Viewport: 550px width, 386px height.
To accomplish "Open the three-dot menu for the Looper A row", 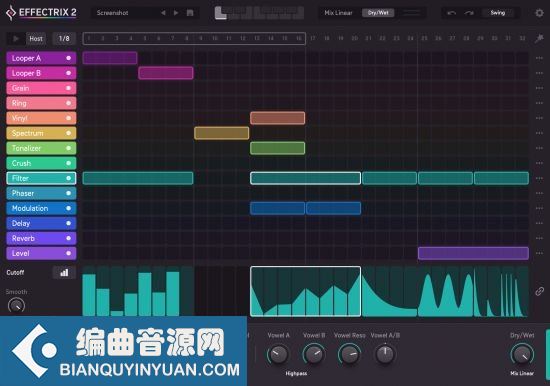I will 539,58.
